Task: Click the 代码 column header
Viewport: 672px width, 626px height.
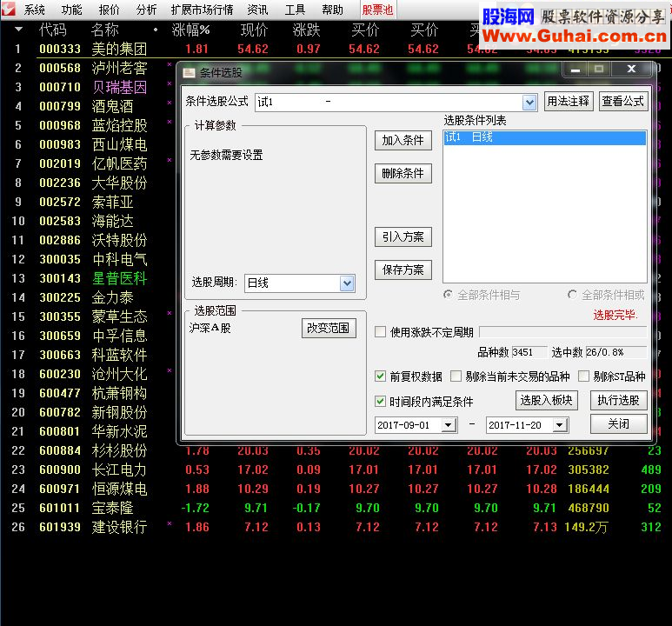Action: 53,30
